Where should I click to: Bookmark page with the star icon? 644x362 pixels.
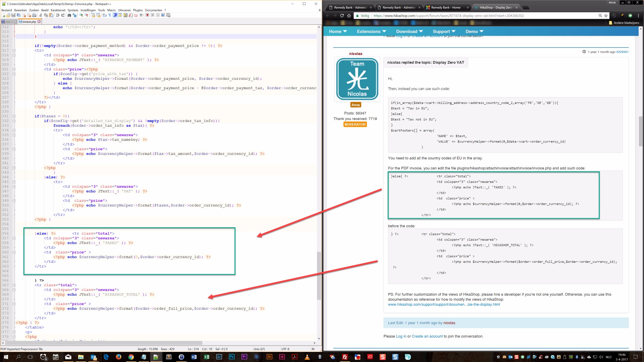point(606,15)
